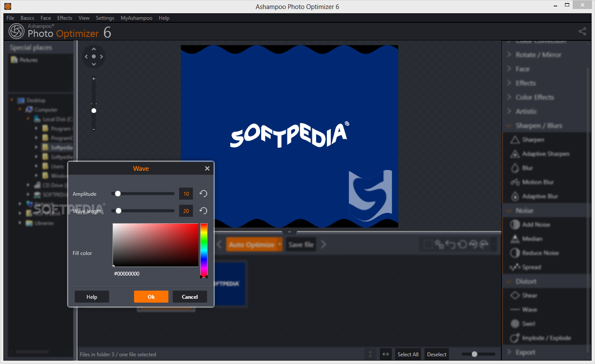
Task: Click the share icon in the header
Action: coord(582,31)
